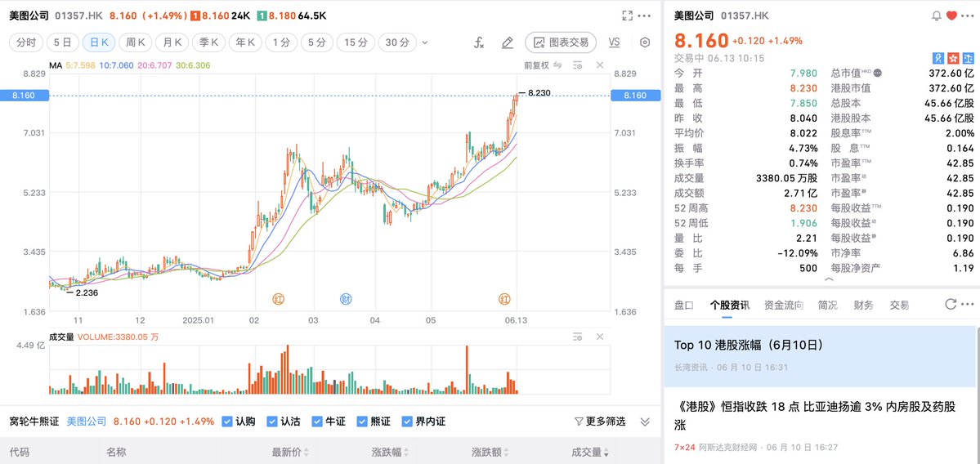Screen dimensions: 980x464
Task: Set a price alert bell
Action: (936, 16)
